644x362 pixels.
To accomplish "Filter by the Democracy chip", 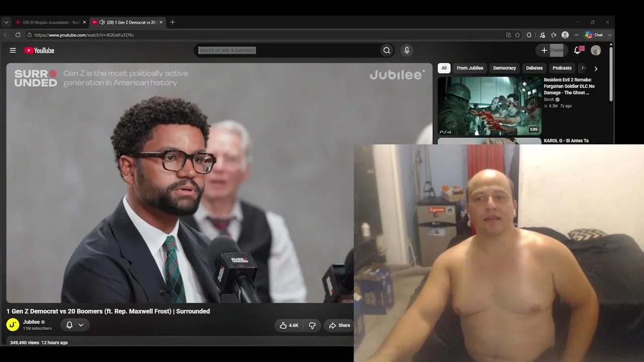I will tap(505, 68).
